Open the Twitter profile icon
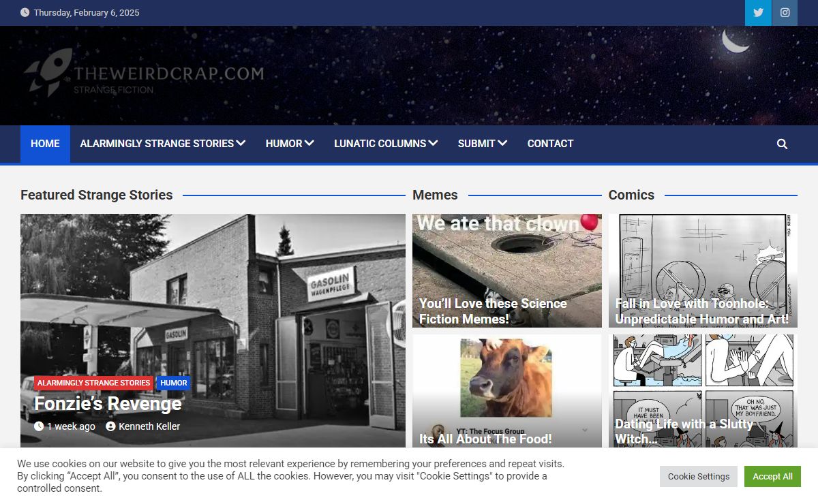 (x=758, y=13)
